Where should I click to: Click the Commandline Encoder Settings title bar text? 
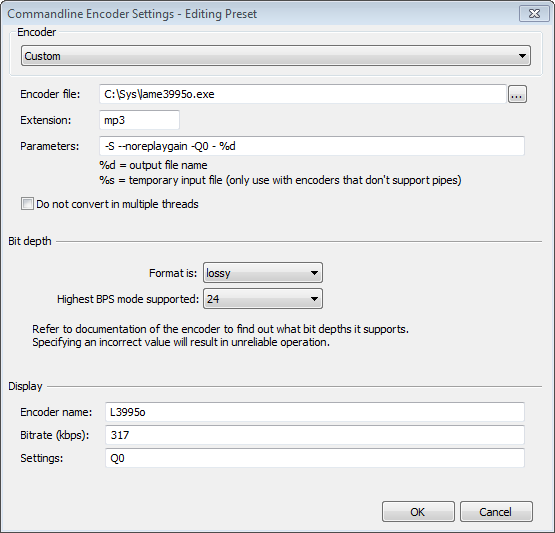click(132, 14)
